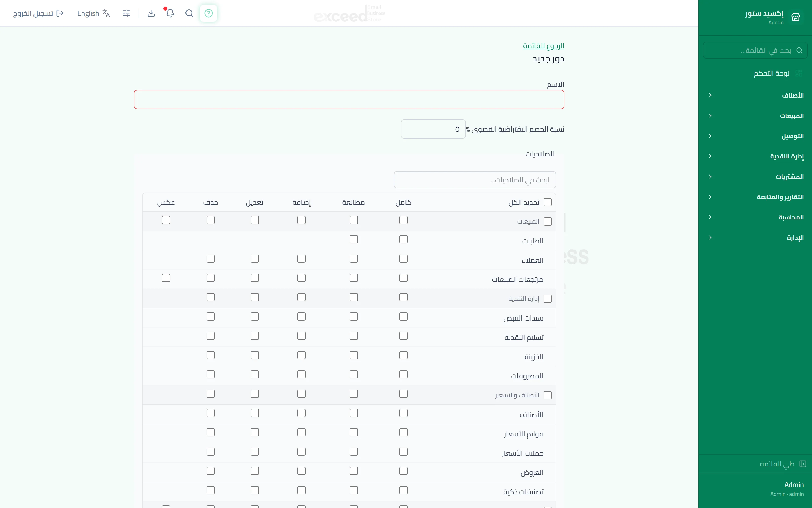Click the مطالعة column header
812x508 pixels.
(x=353, y=202)
